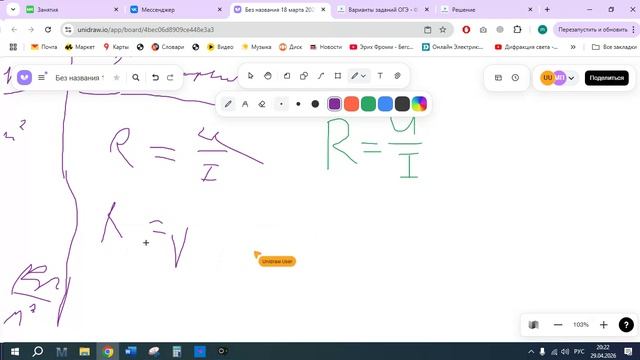Open the extensions puzzle icon
The width and height of the screenshot is (640, 360).
(517, 29)
